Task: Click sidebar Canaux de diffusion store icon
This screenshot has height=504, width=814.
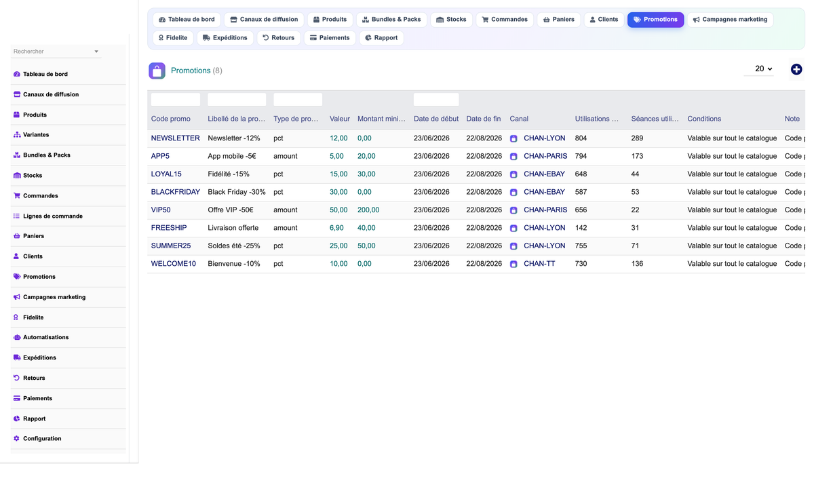Action: coord(17,94)
